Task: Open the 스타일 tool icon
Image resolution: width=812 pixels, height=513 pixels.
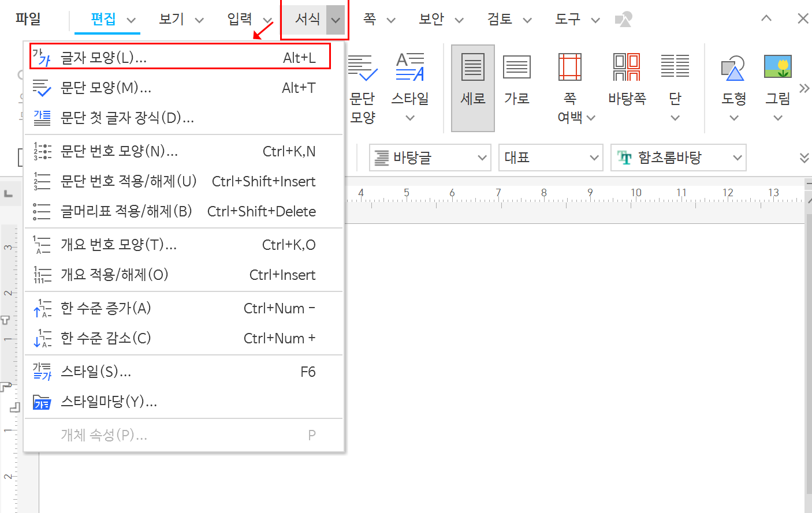Action: pos(410,81)
